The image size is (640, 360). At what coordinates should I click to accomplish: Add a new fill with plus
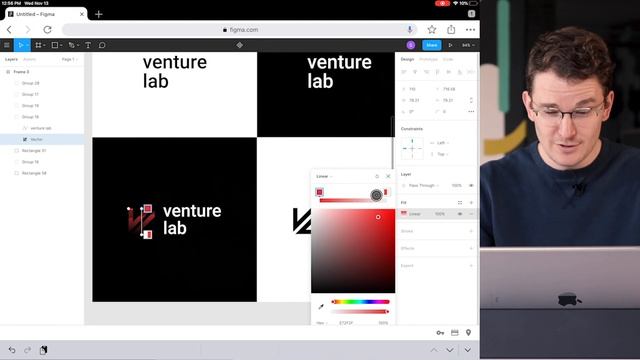tap(471, 202)
